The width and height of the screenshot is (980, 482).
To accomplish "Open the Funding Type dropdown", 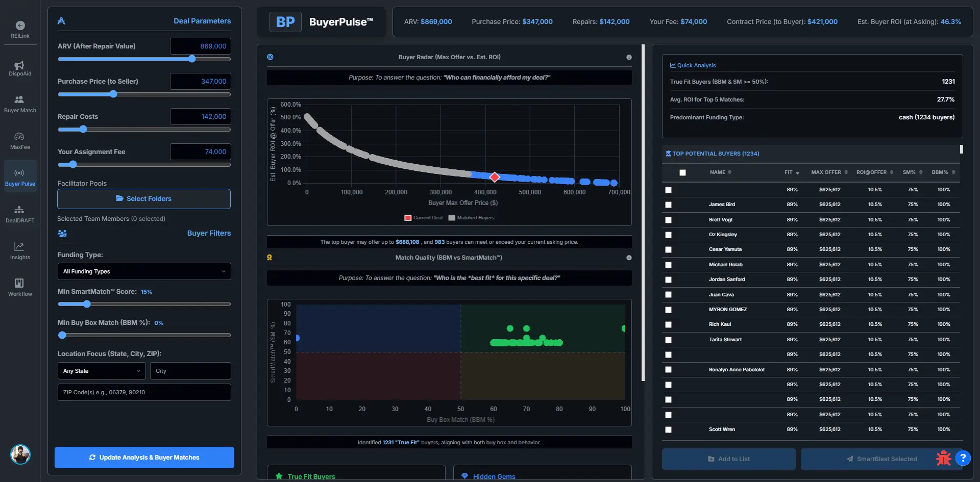I will click(144, 271).
